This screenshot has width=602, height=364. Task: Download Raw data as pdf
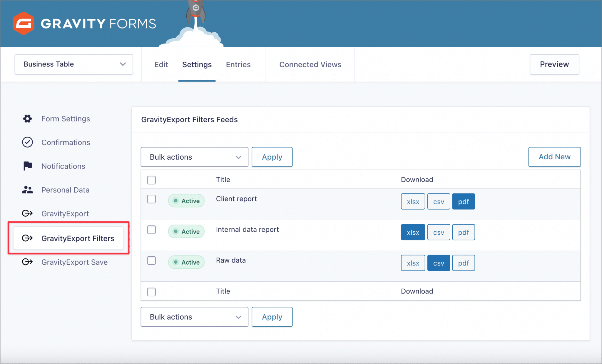pyautogui.click(x=463, y=263)
